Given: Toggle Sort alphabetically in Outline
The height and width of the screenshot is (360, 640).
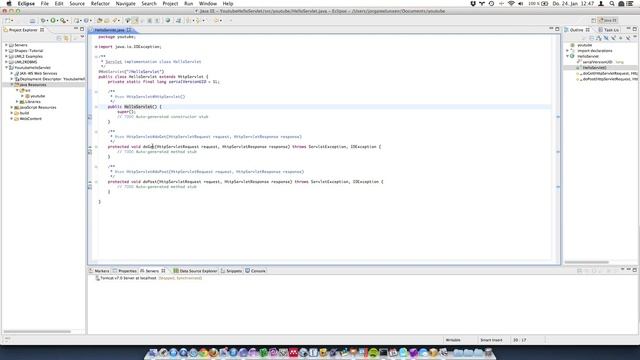Looking at the screenshot, I should (598, 38).
